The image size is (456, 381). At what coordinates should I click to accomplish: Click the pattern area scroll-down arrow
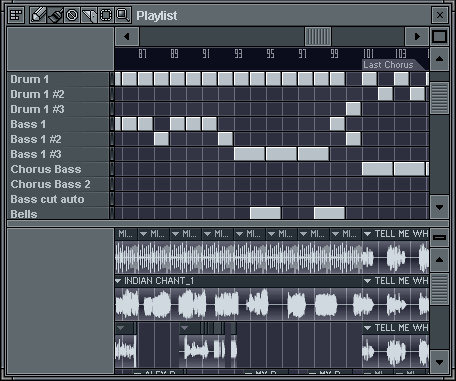coord(439,207)
